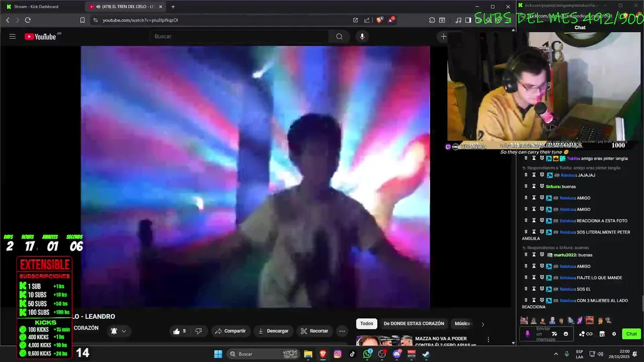This screenshot has height=362, width=644.
Task: Open the 7TV emote menu icon
Action: [x=554, y=334]
